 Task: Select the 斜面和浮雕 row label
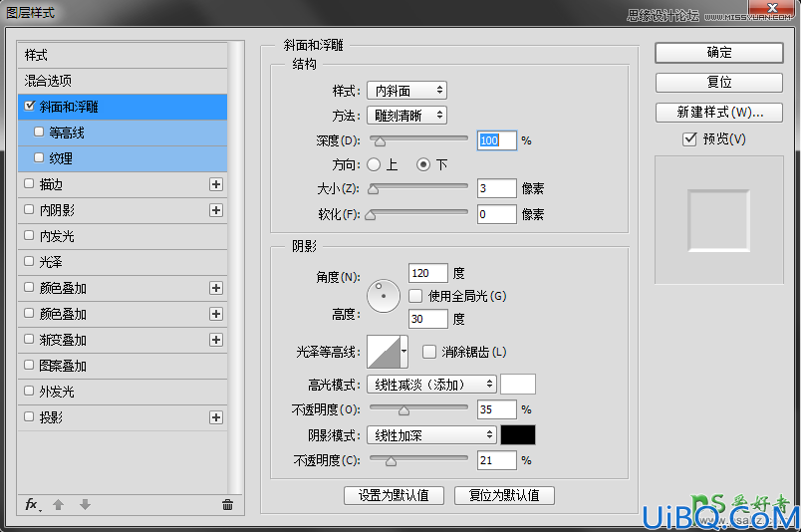(69, 107)
